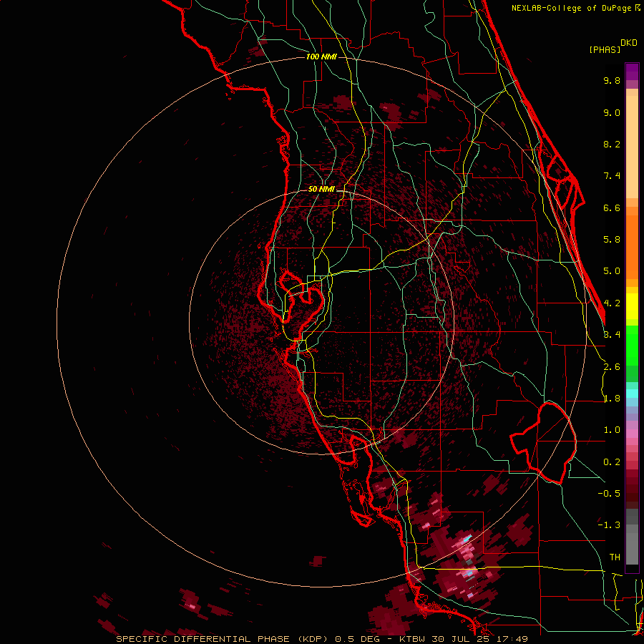Click the 1.0 scale value
The height and width of the screenshot is (644, 644).
[612, 430]
